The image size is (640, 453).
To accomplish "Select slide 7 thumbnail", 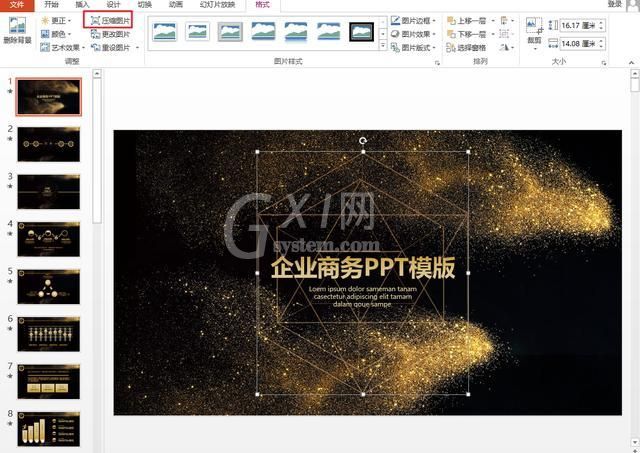I will 49,382.
